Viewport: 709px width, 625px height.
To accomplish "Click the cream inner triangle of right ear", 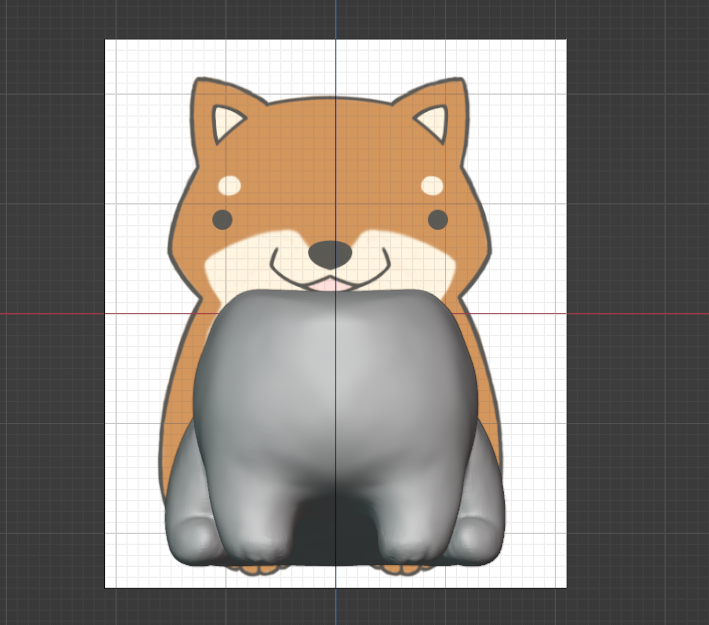I will [x=434, y=124].
